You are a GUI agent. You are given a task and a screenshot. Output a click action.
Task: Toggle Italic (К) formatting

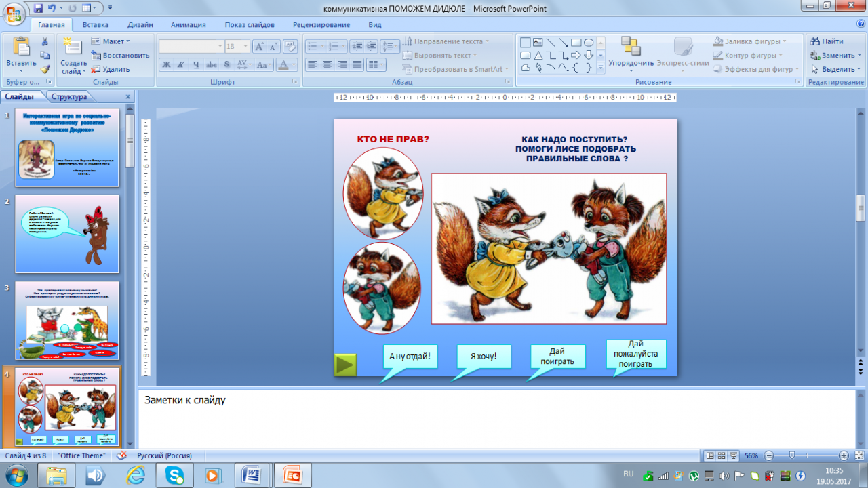(x=181, y=65)
